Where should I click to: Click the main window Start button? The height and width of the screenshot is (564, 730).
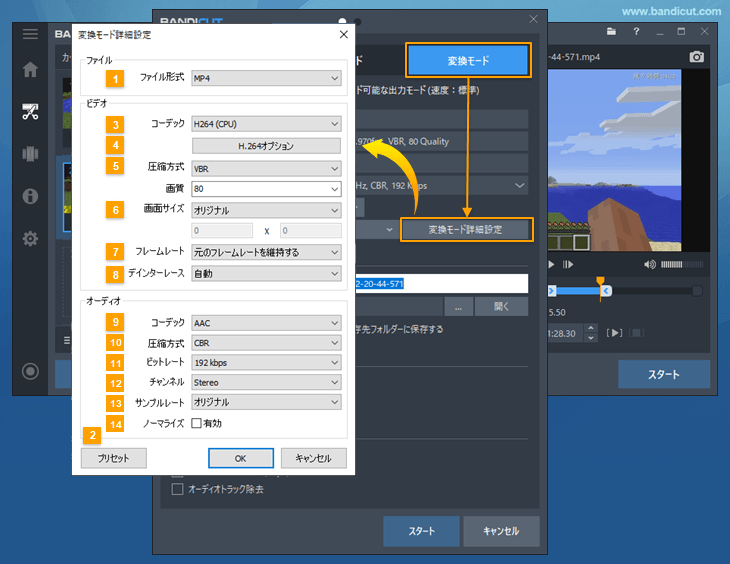pyautogui.click(x=664, y=374)
